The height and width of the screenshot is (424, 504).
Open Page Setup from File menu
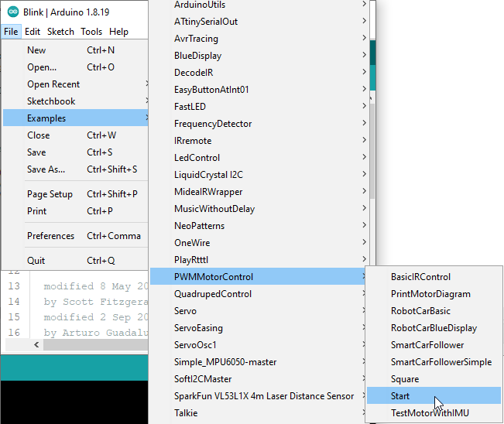click(x=76, y=194)
